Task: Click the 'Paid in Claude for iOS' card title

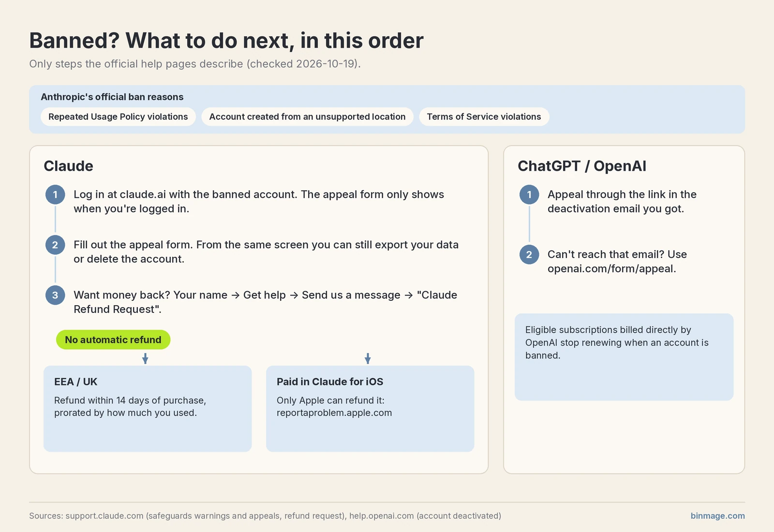Action: tap(330, 382)
